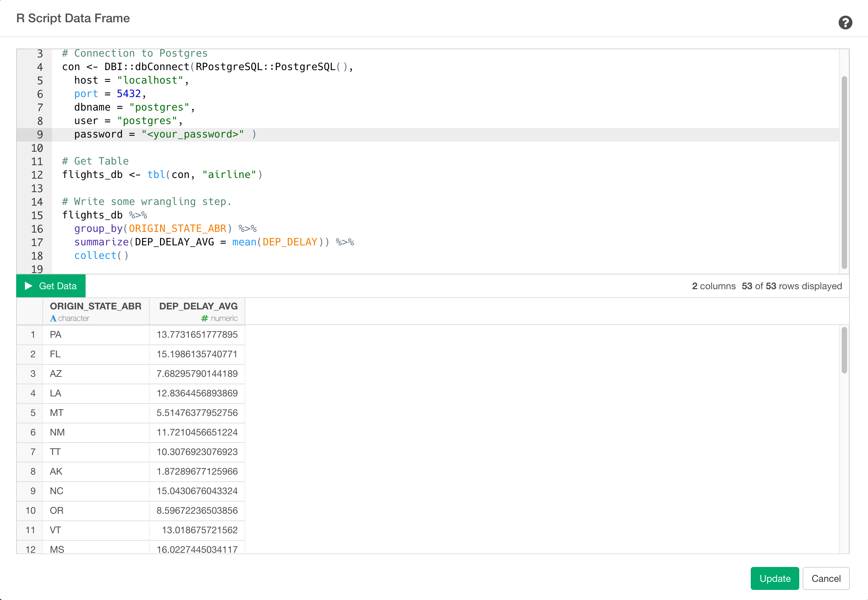This screenshot has height=600, width=868.
Task: Click the value 15.1986135740771
Action: pos(197,355)
